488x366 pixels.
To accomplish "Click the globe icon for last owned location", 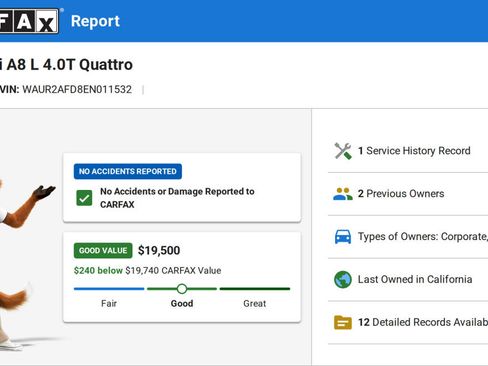I will point(343,279).
